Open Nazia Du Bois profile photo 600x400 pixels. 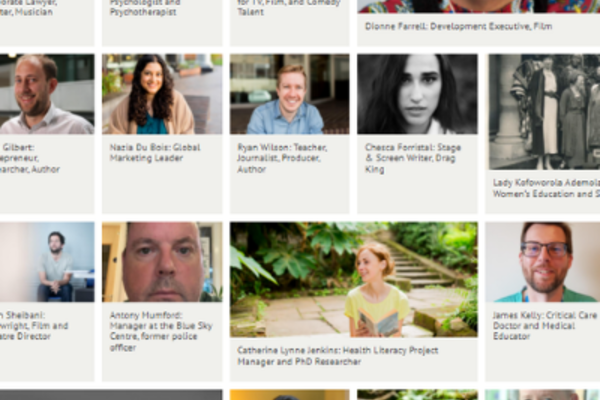pos(162,94)
